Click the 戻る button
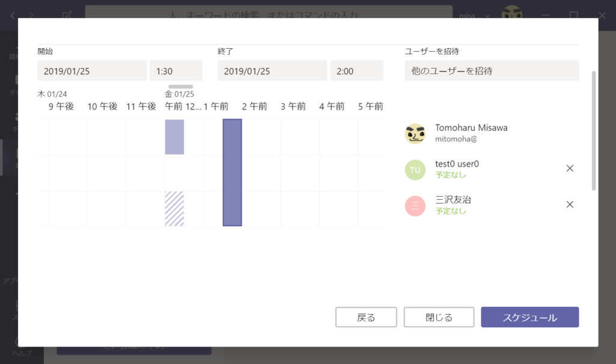This screenshot has width=616, height=364. pyautogui.click(x=366, y=317)
